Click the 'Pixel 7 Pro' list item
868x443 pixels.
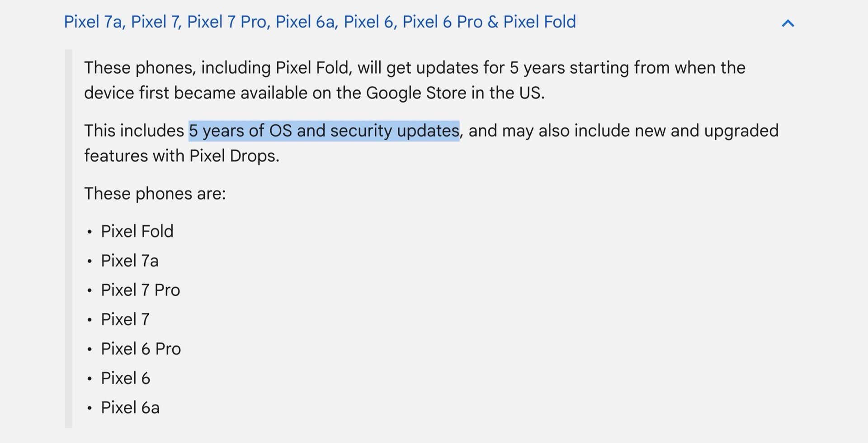[x=141, y=290]
